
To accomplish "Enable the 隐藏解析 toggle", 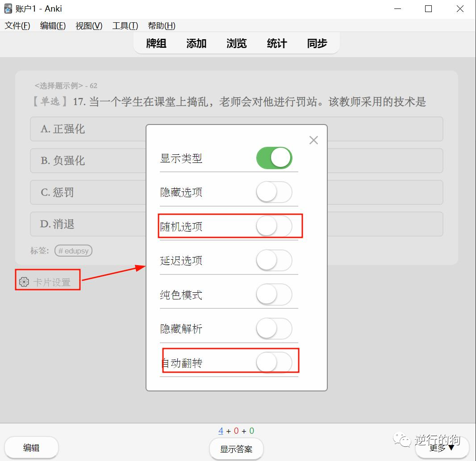I will 274,328.
